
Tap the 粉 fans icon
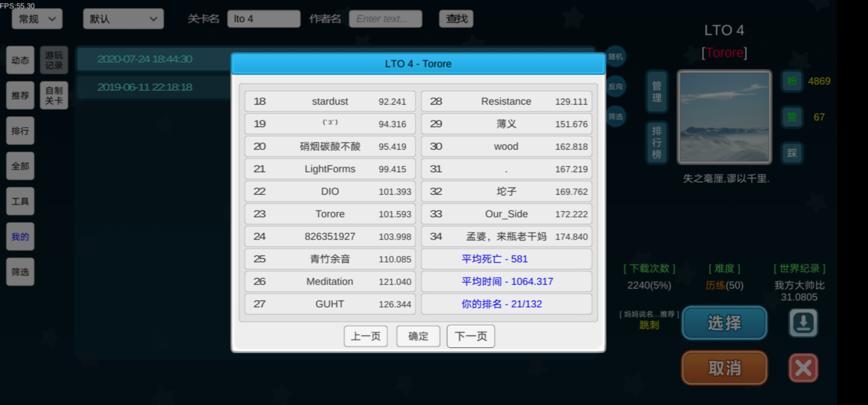coord(792,81)
